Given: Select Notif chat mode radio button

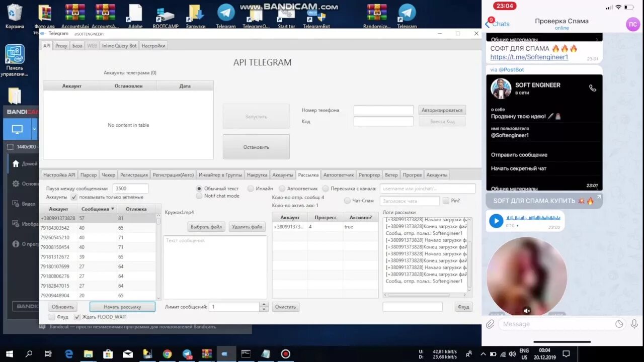Looking at the screenshot, I should pos(199,196).
